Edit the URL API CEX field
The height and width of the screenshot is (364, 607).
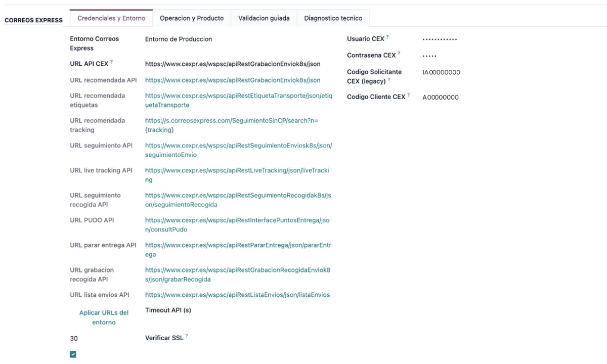(233, 64)
